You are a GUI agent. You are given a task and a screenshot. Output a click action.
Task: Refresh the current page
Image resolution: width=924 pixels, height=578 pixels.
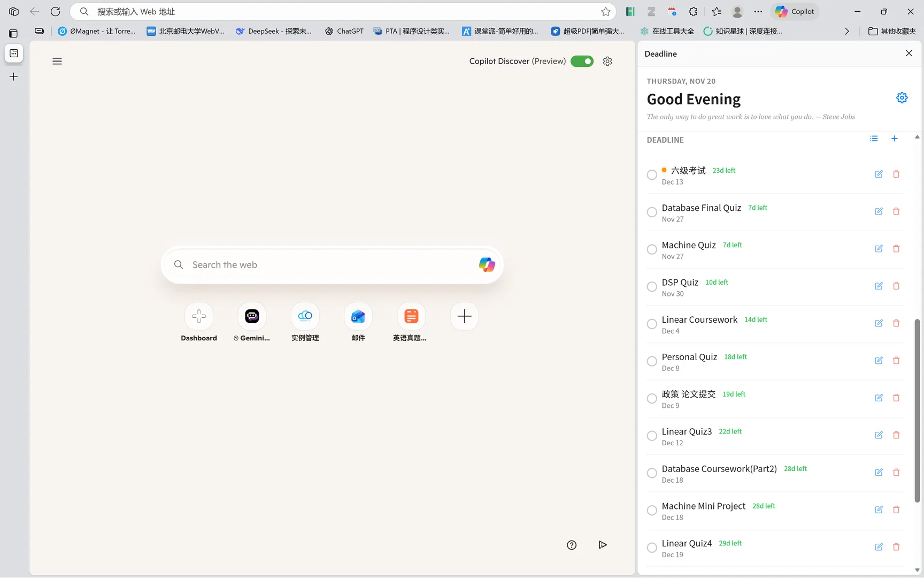coord(56,11)
